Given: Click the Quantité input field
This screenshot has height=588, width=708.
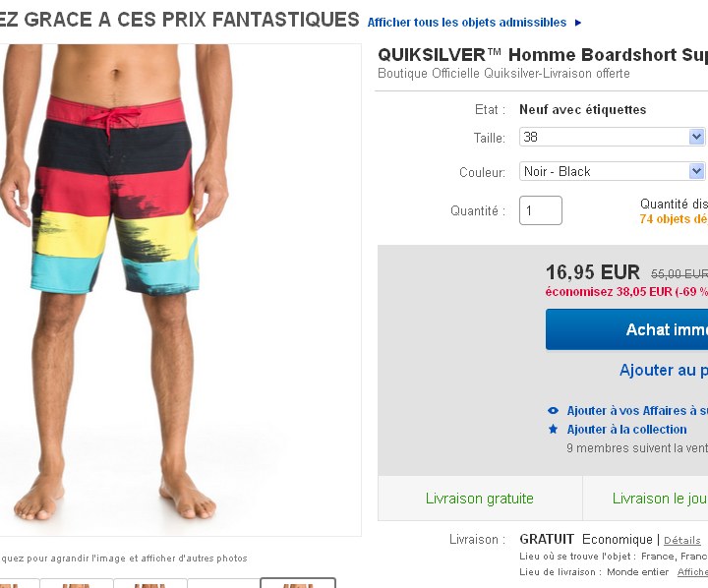Looking at the screenshot, I should [x=540, y=210].
